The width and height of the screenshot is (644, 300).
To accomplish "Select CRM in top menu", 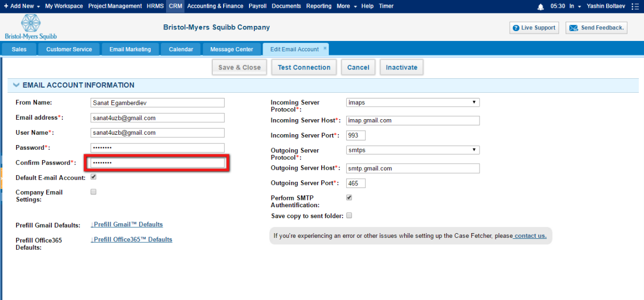I will point(175,6).
